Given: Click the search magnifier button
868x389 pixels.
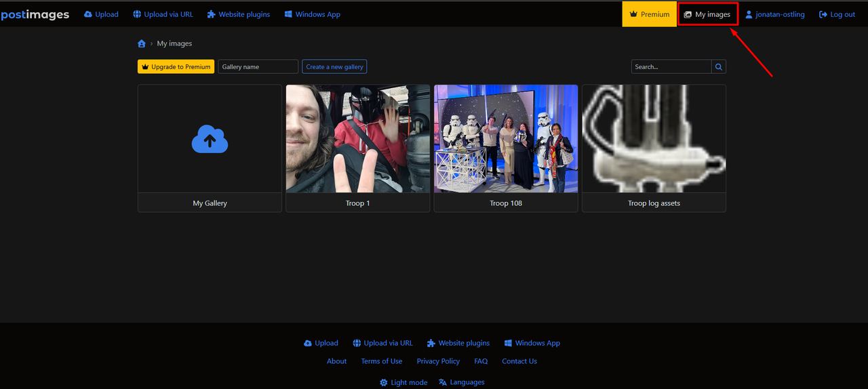Looking at the screenshot, I should [719, 66].
